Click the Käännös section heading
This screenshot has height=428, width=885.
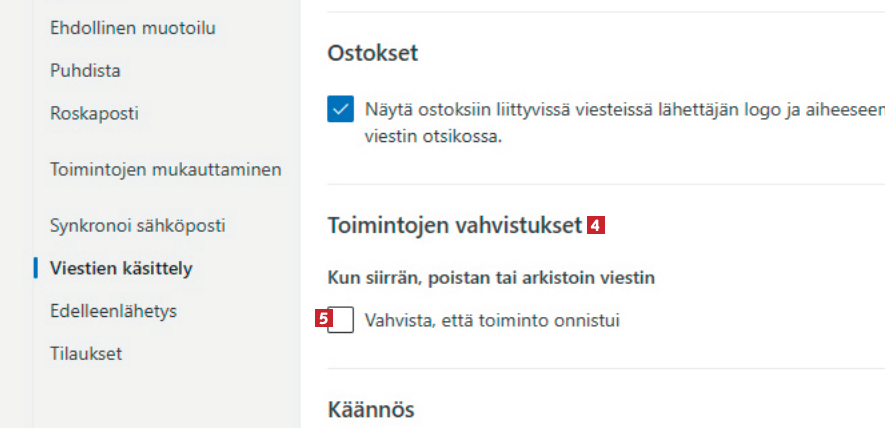click(x=370, y=409)
